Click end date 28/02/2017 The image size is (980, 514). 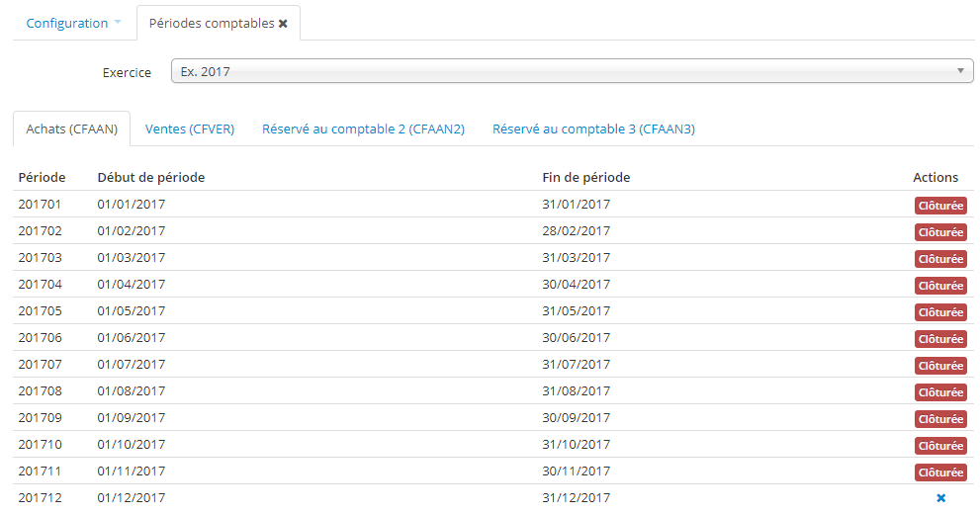(x=577, y=231)
